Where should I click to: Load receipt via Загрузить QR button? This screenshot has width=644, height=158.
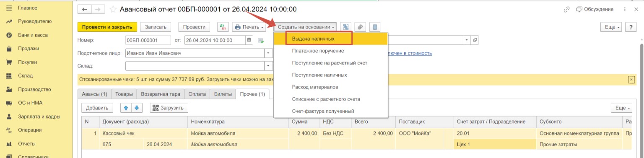(169, 108)
